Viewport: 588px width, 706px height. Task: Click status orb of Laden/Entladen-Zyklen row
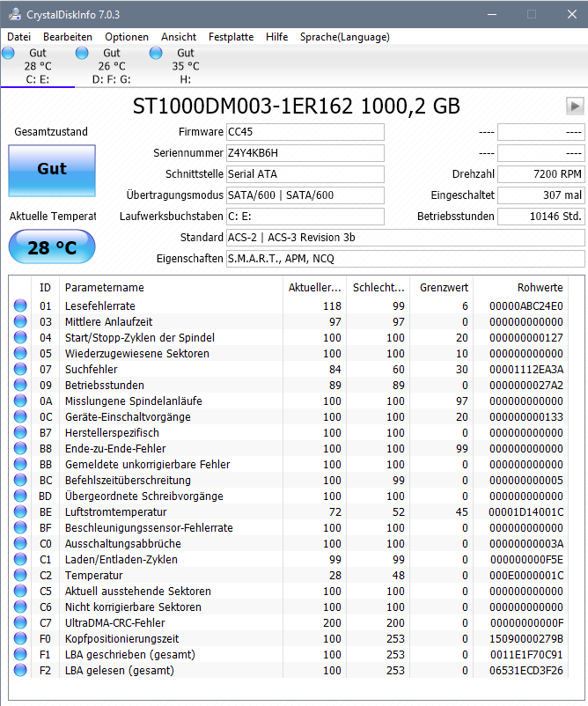point(20,559)
